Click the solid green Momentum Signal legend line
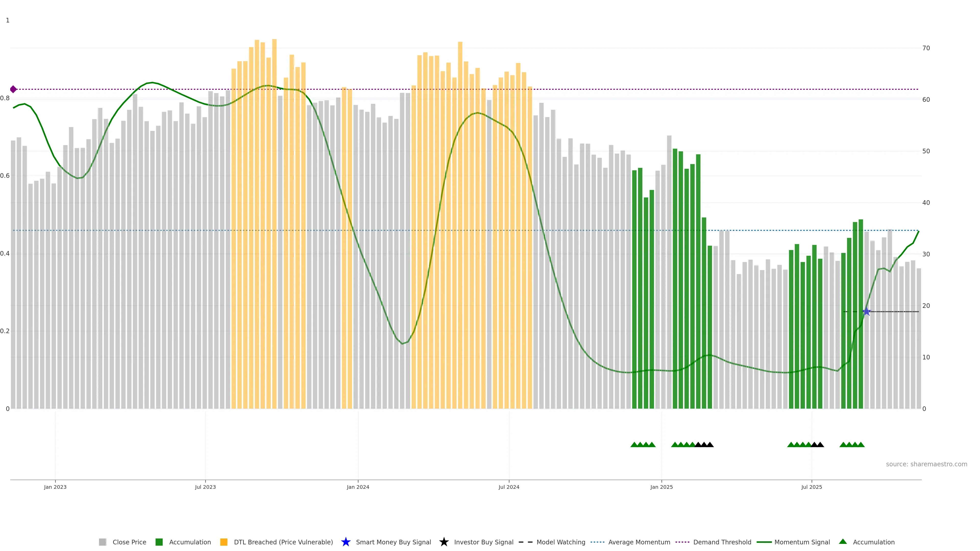Viewport: 980px width, 551px height. tap(764, 542)
